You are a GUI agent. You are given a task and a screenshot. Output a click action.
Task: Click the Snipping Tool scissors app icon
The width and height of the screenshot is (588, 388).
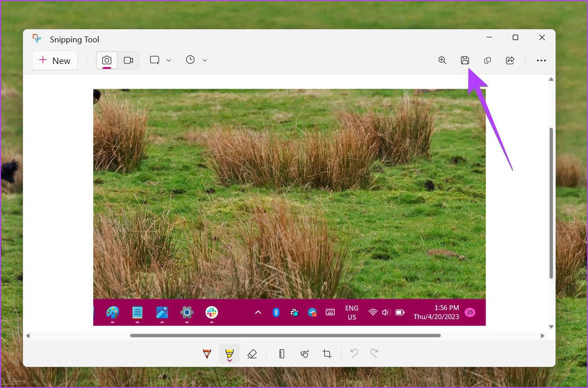[x=37, y=39]
